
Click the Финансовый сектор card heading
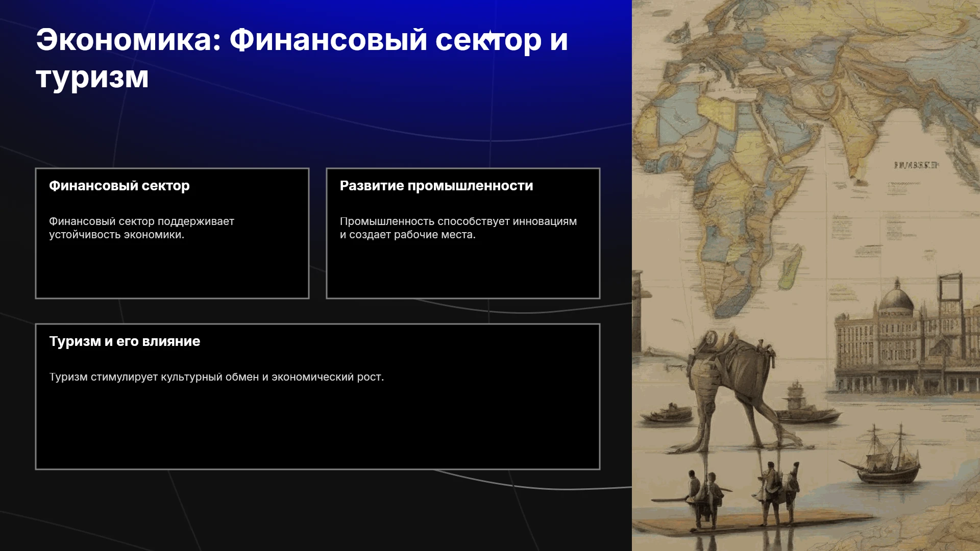pos(119,186)
